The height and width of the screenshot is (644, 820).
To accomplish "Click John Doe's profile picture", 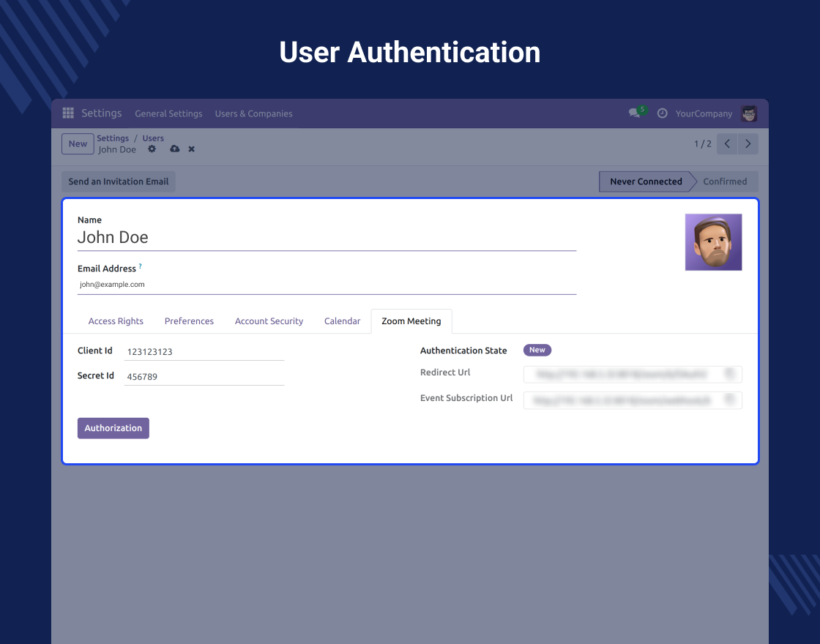I will coord(713,242).
